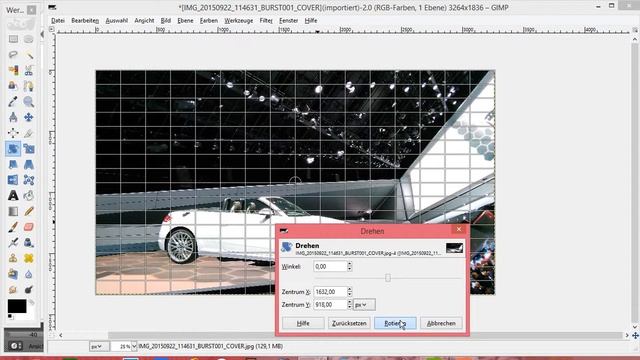Open the Bearbeiten menu
This screenshot has height=360, width=640.
85,20
